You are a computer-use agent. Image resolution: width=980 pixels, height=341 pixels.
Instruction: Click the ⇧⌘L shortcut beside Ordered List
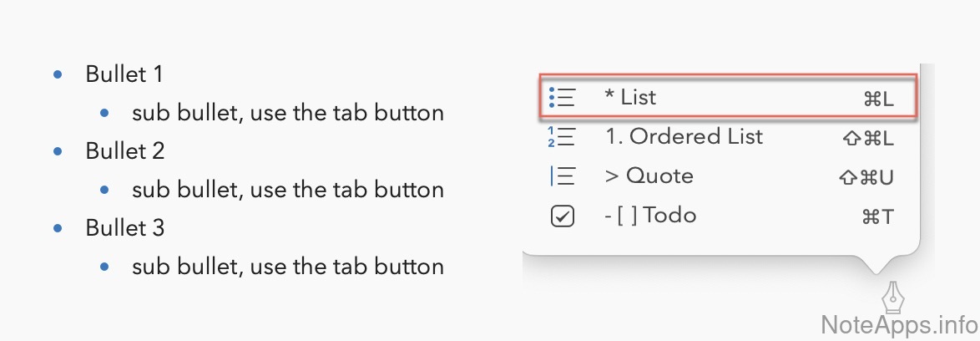(868, 138)
